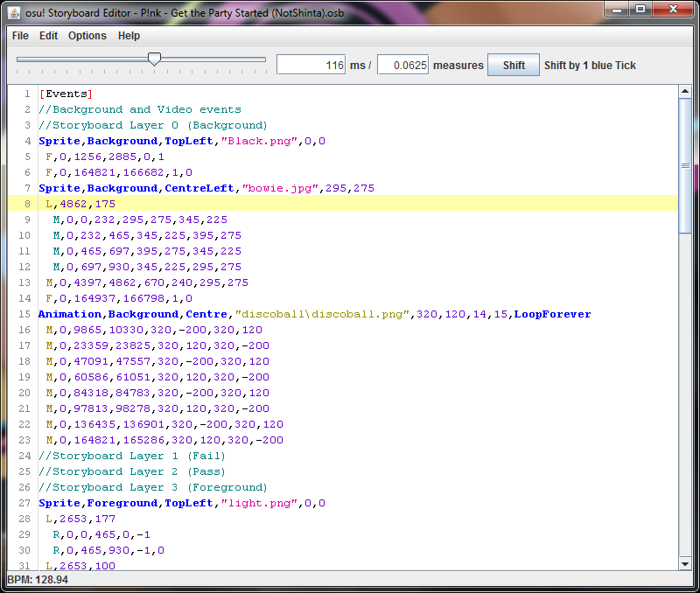Click the BPM: 128.94 status text
The width and height of the screenshot is (700, 593).
coord(38,580)
